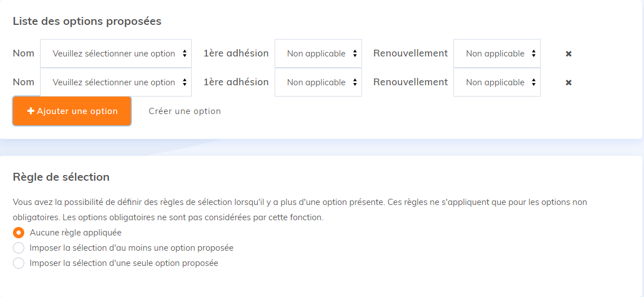The image size is (644, 297).
Task: Expand the second row's 1ère adhésion dropdown
Action: tap(318, 82)
